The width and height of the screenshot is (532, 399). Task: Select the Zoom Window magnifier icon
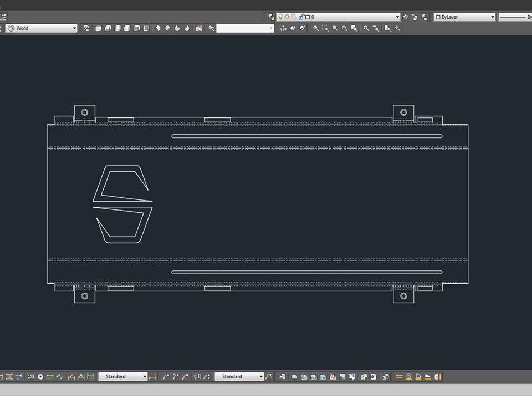coord(316,28)
